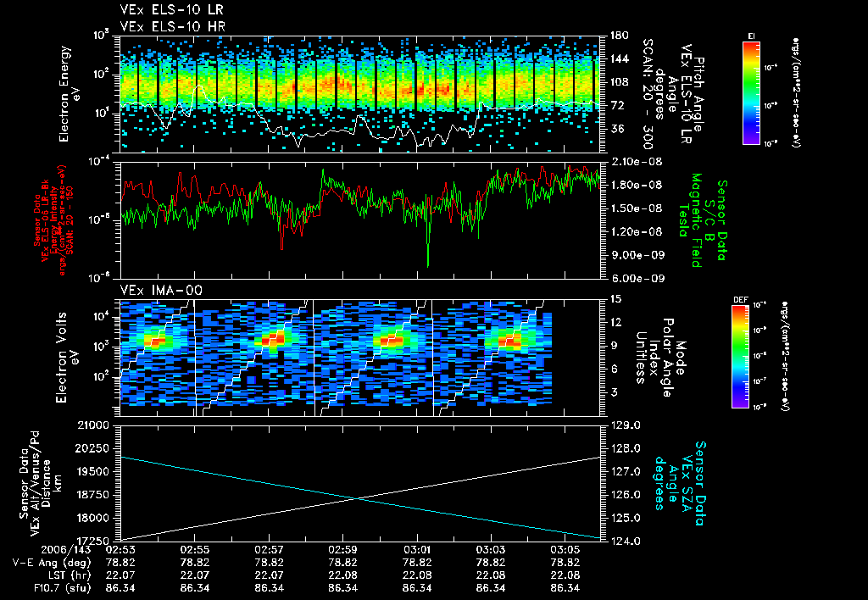Click the "2006/143" date label
The height and width of the screenshot is (600, 868).
65,550
